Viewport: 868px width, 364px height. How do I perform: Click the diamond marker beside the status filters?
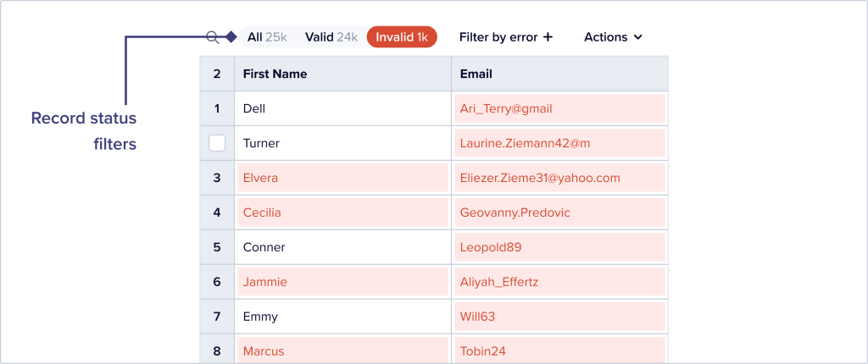pyautogui.click(x=231, y=37)
